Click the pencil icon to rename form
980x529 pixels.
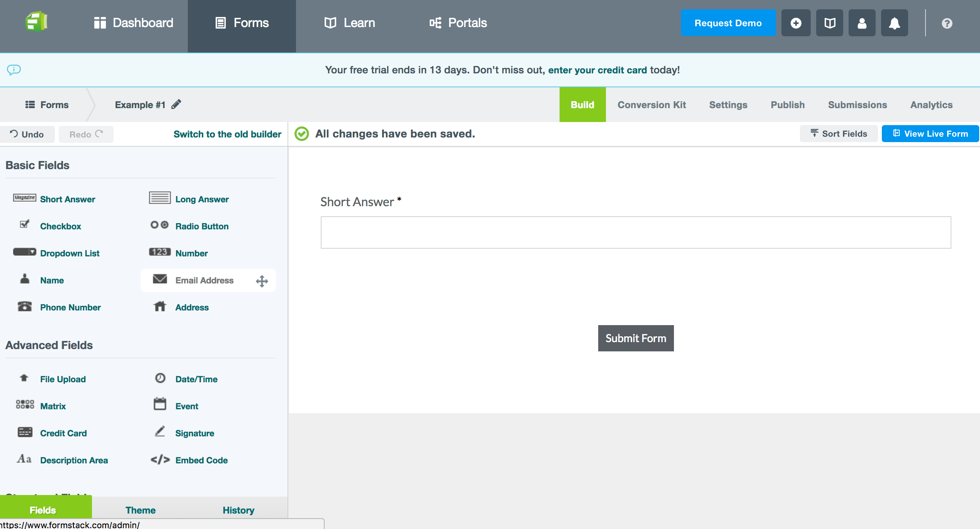point(176,105)
